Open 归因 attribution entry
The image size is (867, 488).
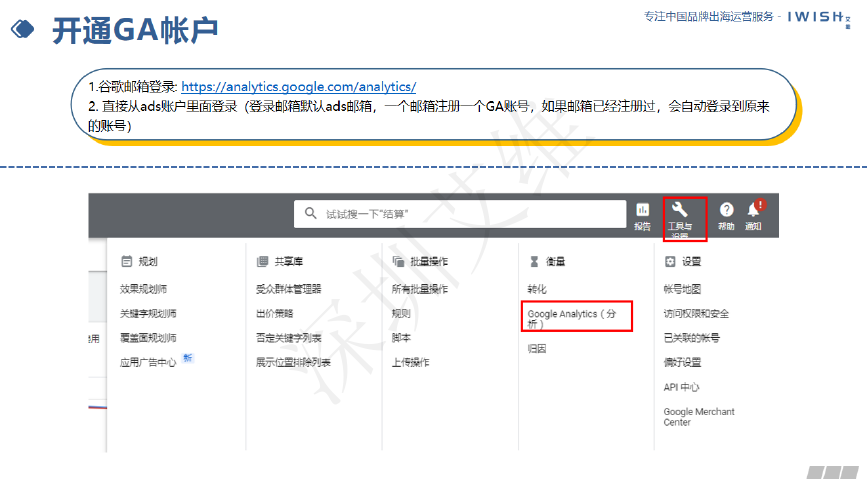537,349
